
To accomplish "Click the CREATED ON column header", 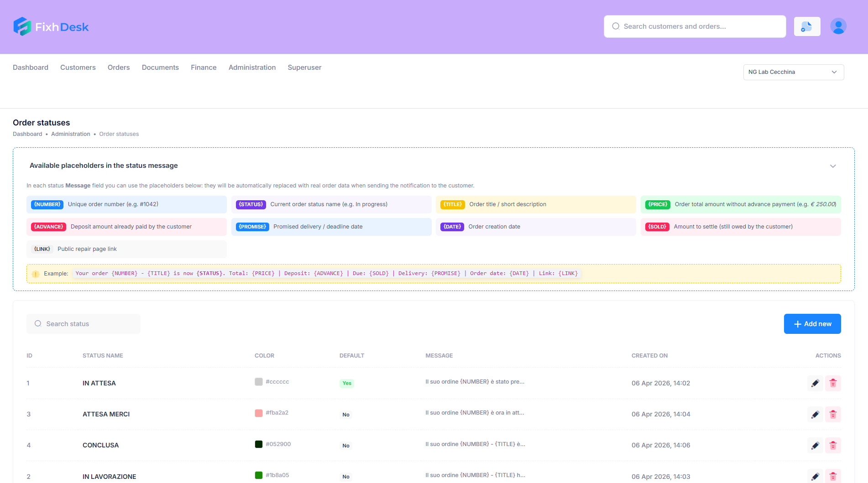I will pos(649,356).
